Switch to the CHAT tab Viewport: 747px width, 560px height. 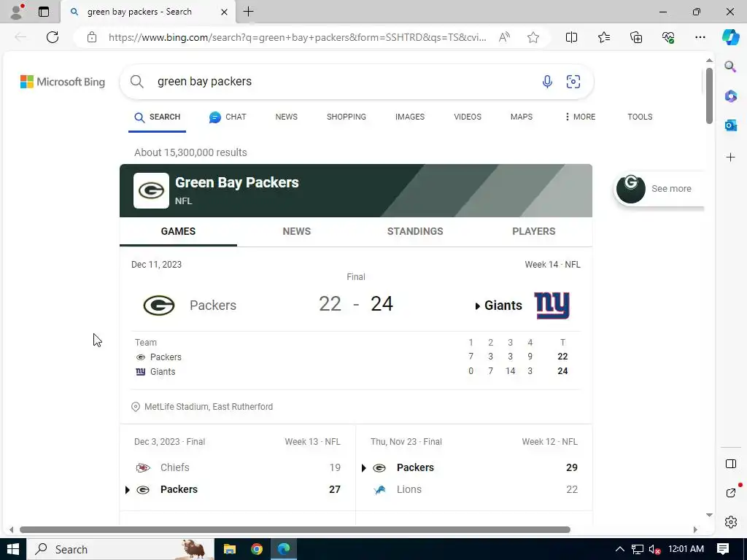coord(228,117)
